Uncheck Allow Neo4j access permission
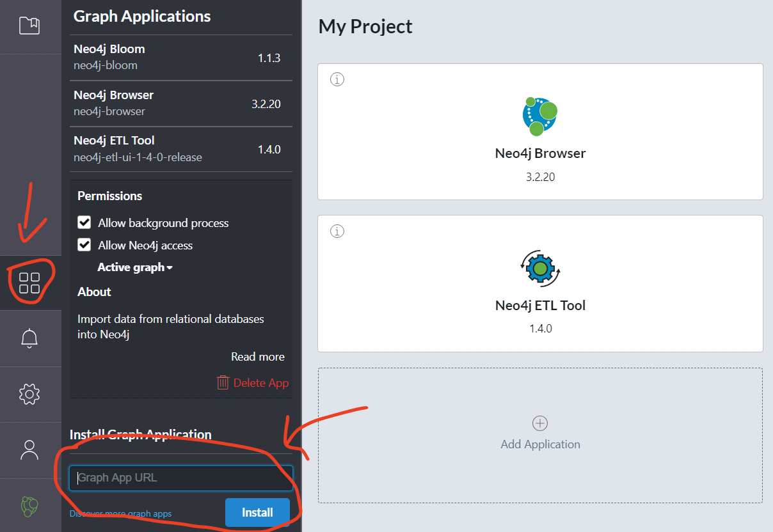The height and width of the screenshot is (532, 773). click(x=84, y=245)
